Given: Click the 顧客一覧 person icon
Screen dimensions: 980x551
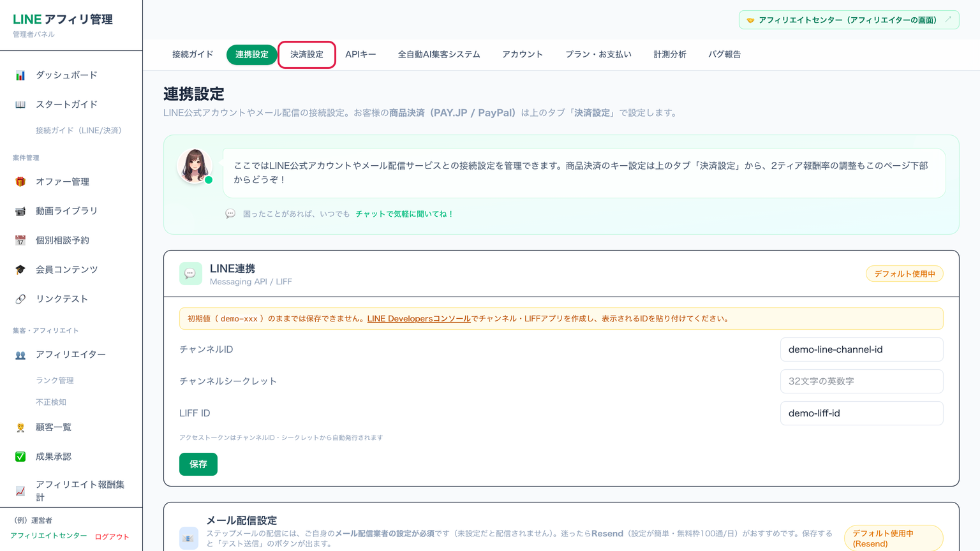Looking at the screenshot, I should pos(20,427).
